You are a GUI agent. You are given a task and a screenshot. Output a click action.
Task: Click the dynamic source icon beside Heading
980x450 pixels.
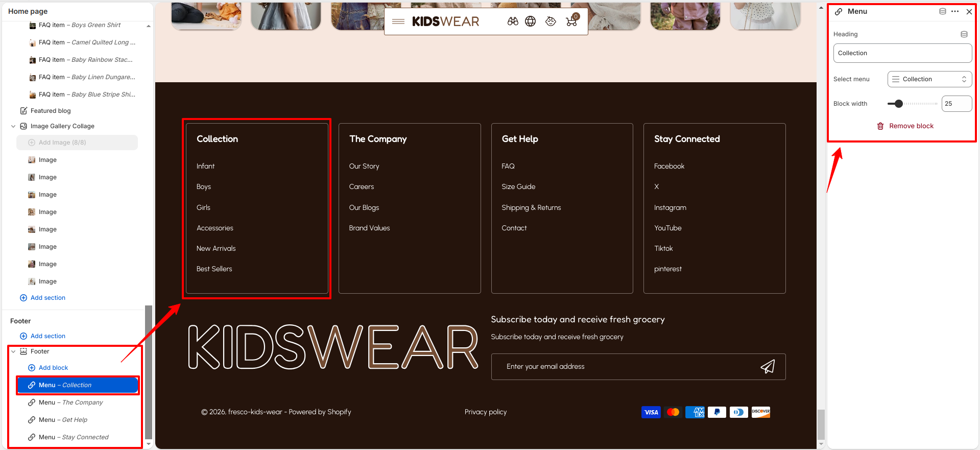964,34
